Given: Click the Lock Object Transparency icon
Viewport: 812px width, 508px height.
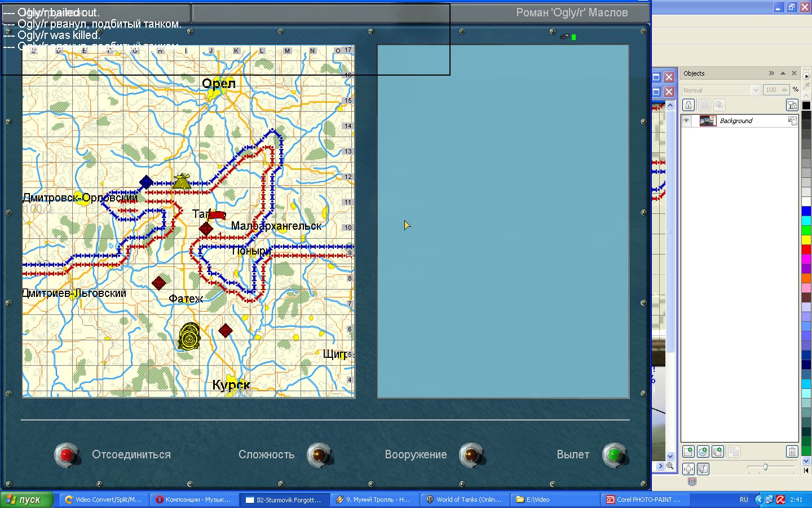Looking at the screenshot, I should click(689, 105).
